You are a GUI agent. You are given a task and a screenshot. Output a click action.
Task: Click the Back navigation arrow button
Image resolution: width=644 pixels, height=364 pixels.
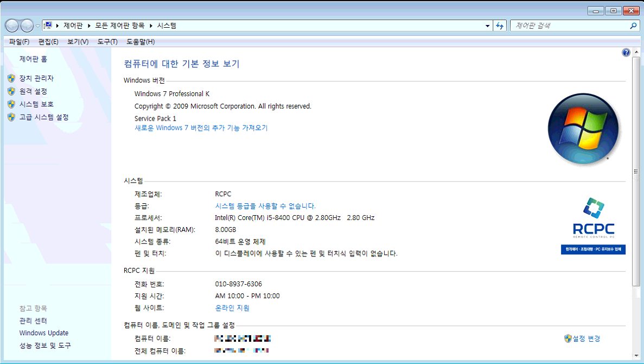(x=12, y=26)
